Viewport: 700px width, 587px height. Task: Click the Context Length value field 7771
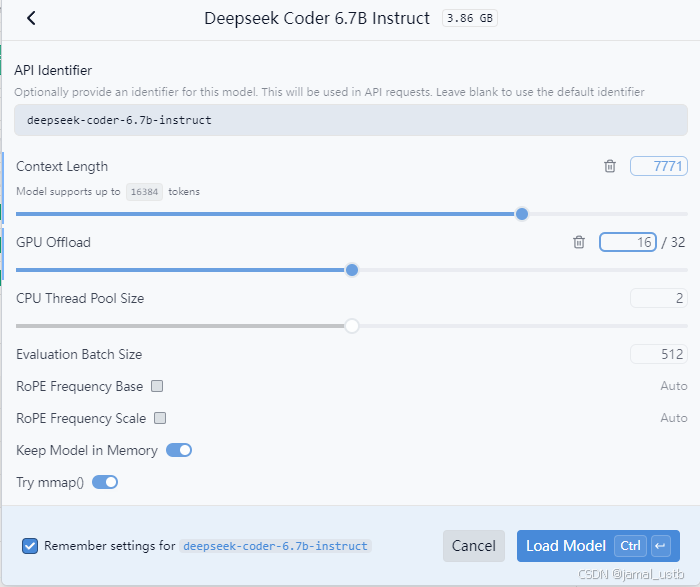coord(658,166)
